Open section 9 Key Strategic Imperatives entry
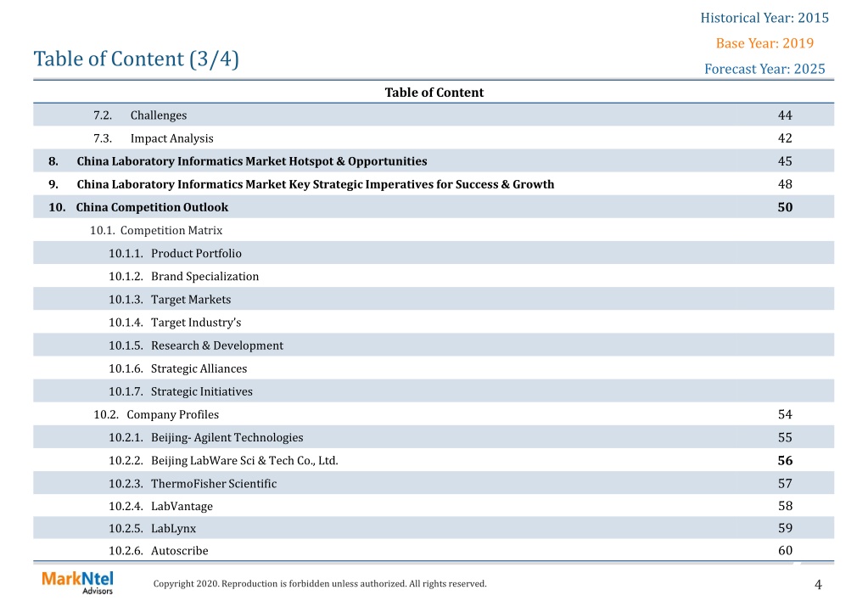This screenshot has width=868, height=601. [301, 184]
